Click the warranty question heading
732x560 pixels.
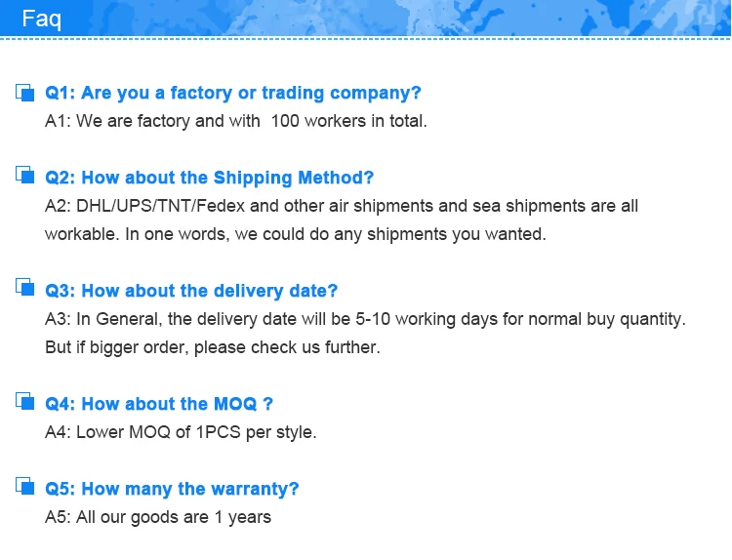click(x=172, y=489)
